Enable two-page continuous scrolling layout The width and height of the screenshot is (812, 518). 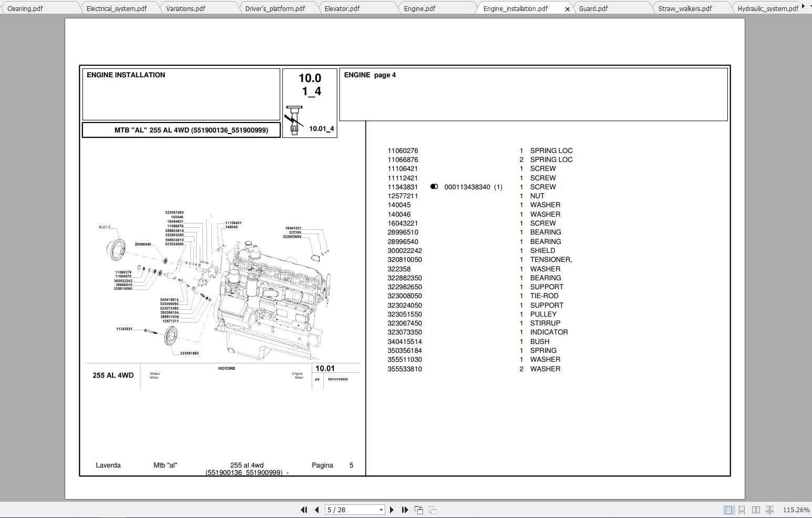pyautogui.click(x=769, y=510)
